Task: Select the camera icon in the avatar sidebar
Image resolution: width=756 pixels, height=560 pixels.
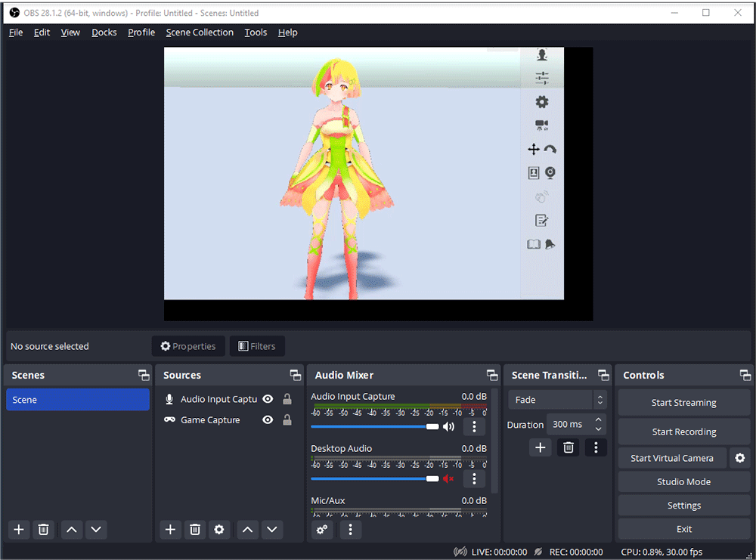Action: pyautogui.click(x=541, y=125)
